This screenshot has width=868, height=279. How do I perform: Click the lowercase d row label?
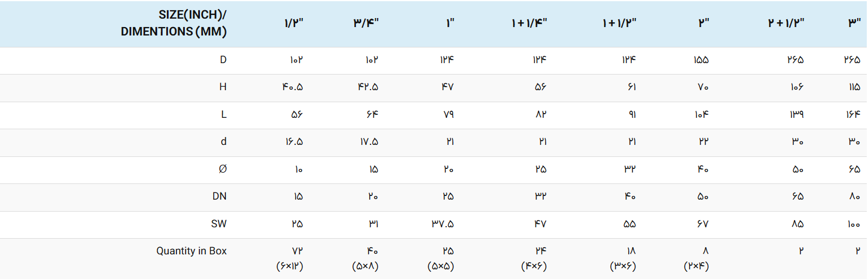[x=223, y=142]
